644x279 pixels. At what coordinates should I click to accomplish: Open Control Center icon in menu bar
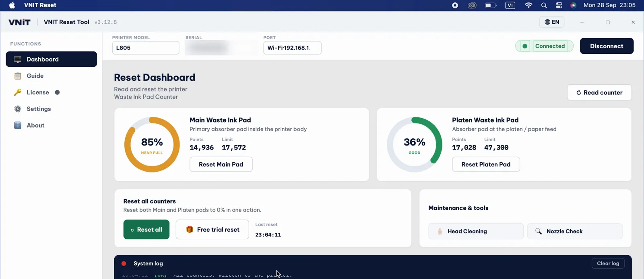pyautogui.click(x=559, y=5)
